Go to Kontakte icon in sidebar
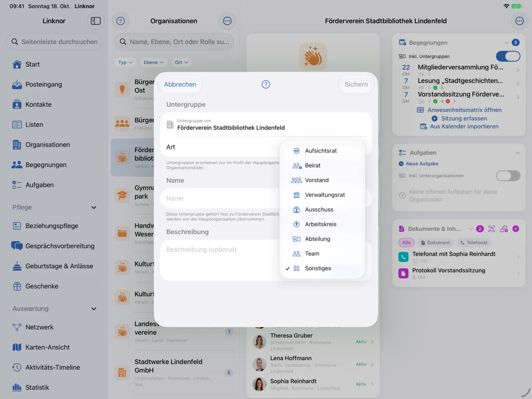 tap(17, 104)
